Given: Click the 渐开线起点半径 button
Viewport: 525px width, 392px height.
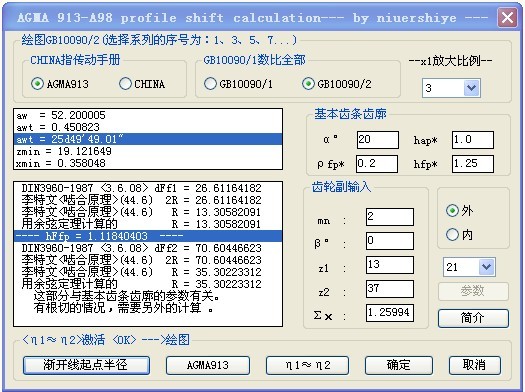Looking at the screenshot, I should tap(86, 365).
